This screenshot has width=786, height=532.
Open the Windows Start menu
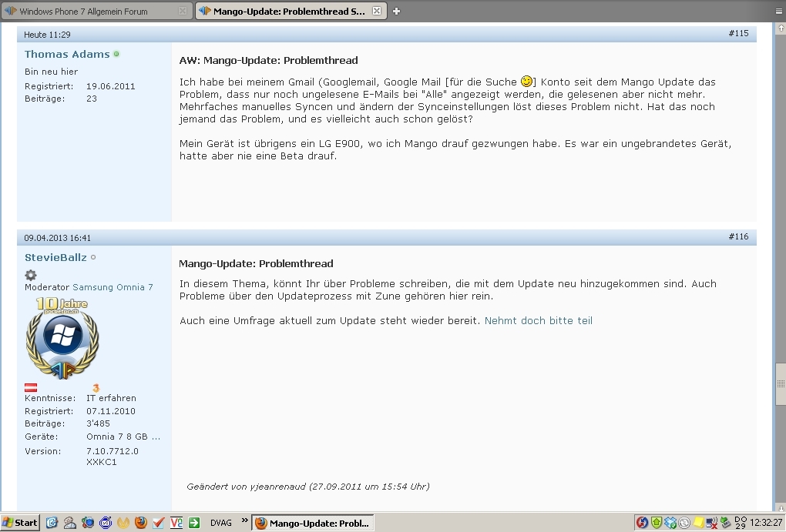coord(20,523)
